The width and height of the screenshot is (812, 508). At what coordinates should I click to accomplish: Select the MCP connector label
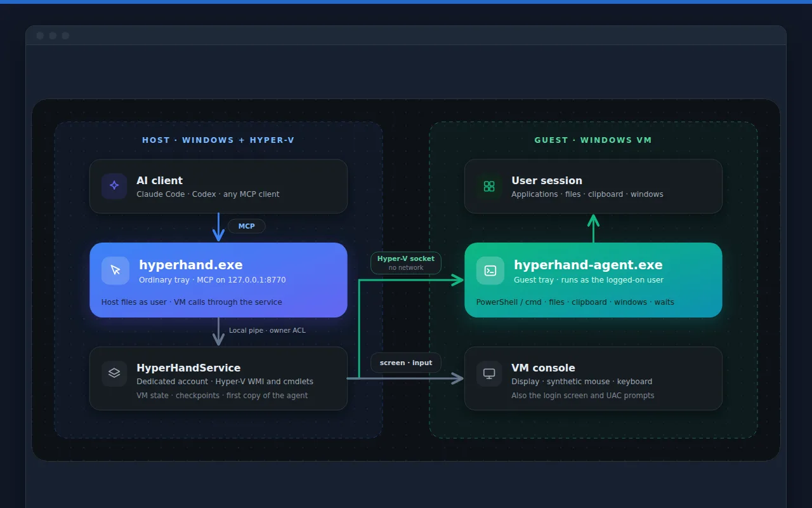point(246,226)
